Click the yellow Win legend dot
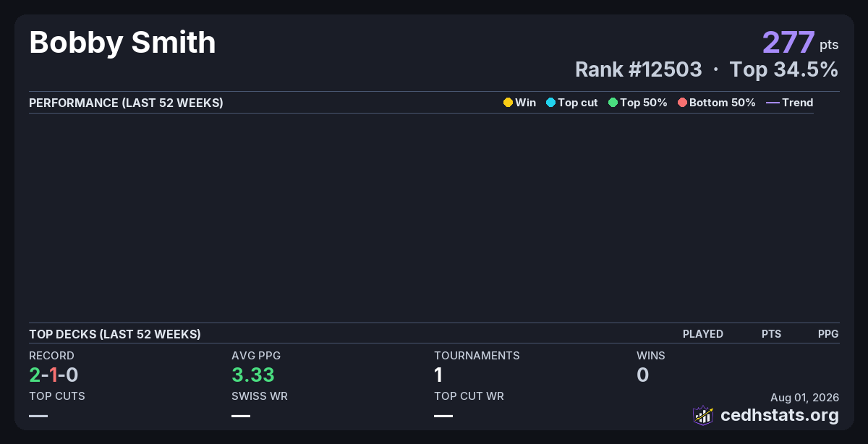This screenshot has height=444, width=868. [x=508, y=103]
